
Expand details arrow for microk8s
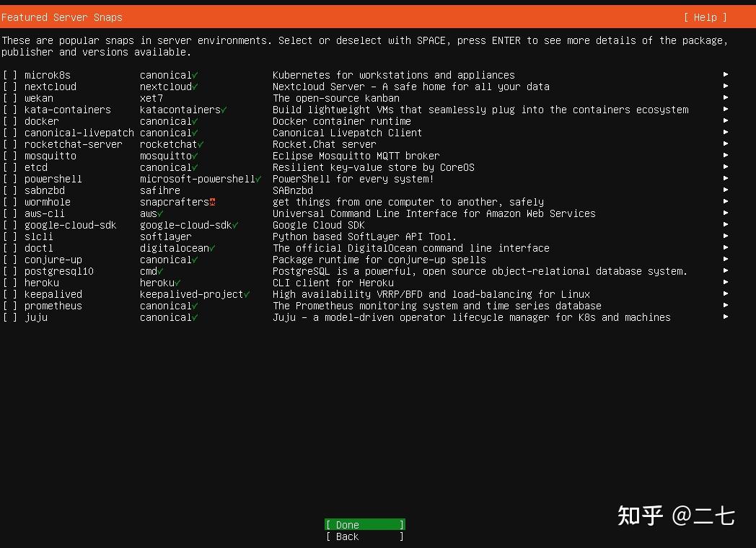pos(725,75)
